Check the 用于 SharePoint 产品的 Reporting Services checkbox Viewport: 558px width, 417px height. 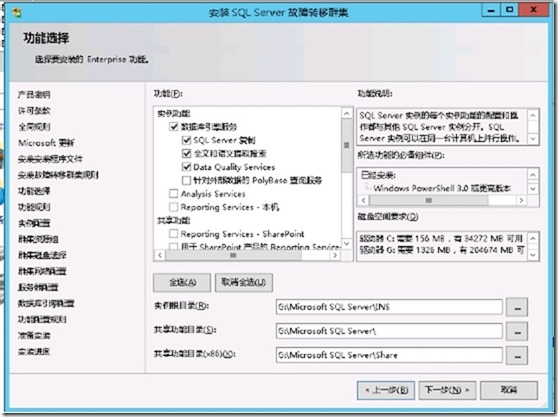pos(173,246)
